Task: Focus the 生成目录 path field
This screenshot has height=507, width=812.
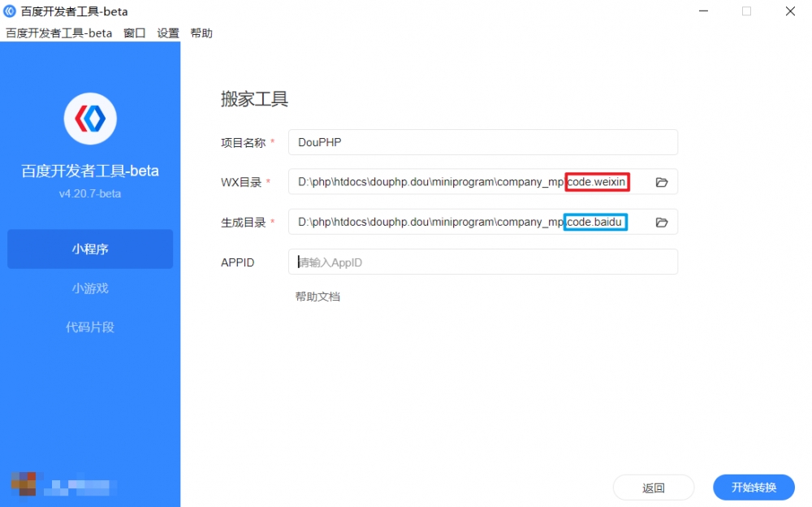Action: click(x=483, y=222)
